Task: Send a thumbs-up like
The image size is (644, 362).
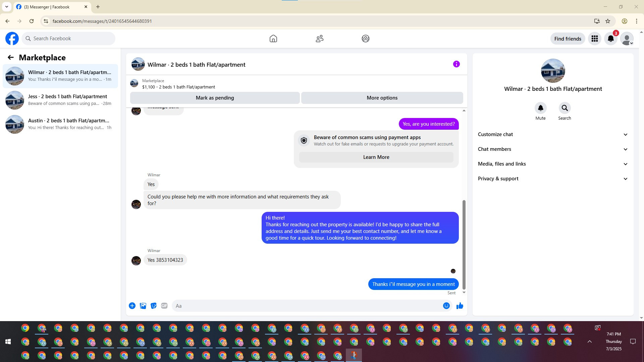Action: pyautogui.click(x=460, y=306)
